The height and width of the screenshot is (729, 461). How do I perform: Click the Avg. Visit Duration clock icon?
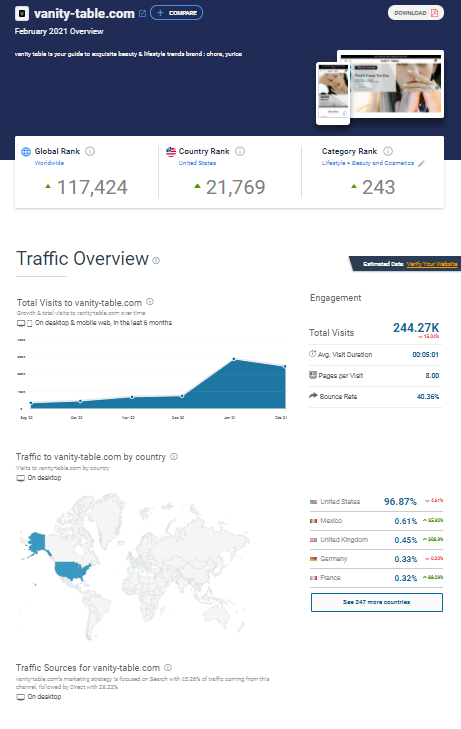tap(313, 354)
